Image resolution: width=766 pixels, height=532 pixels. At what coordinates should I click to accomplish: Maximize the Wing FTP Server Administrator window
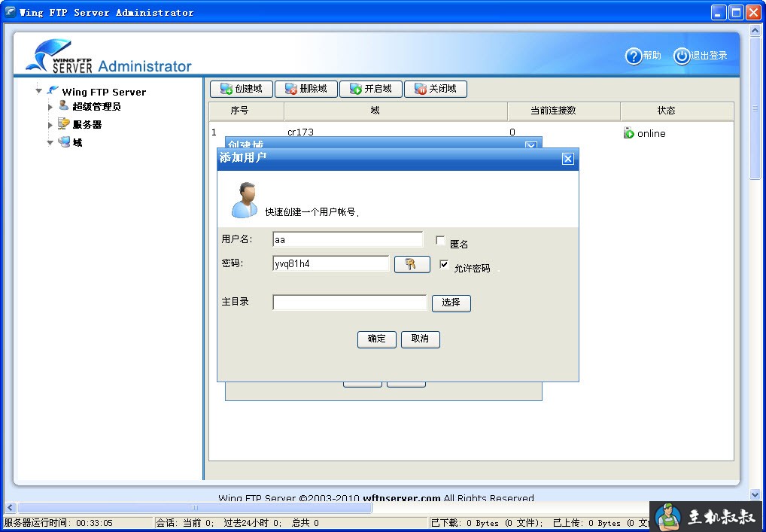(736, 12)
